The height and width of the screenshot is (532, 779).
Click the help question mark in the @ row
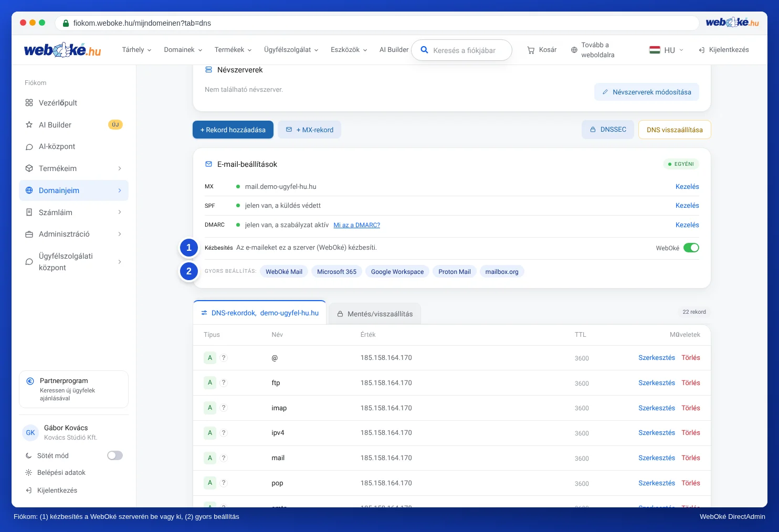point(224,358)
